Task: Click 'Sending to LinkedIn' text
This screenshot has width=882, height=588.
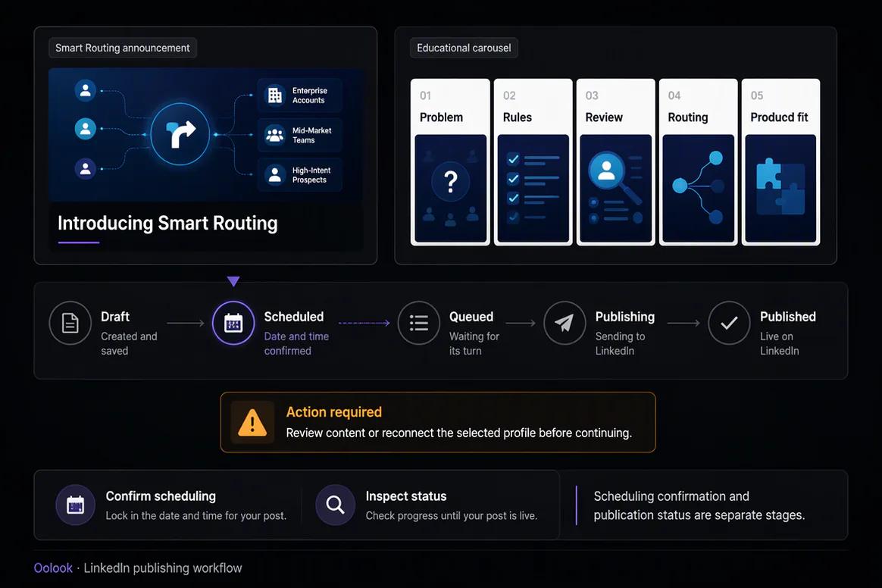Action: 621,343
